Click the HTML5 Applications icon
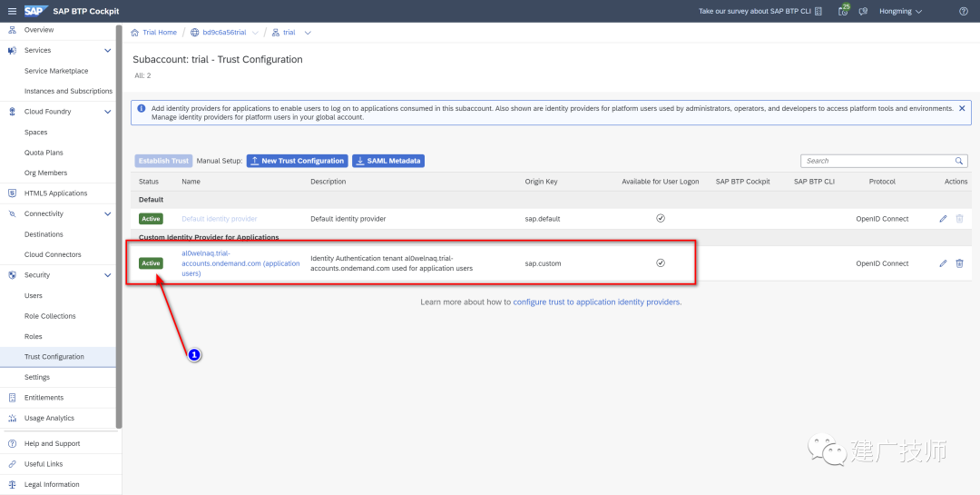This screenshot has height=495, width=980. (12, 193)
